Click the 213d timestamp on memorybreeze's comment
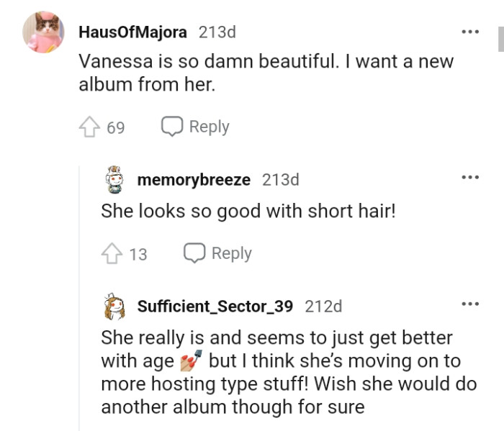The width and height of the screenshot is (504, 431). tap(280, 180)
